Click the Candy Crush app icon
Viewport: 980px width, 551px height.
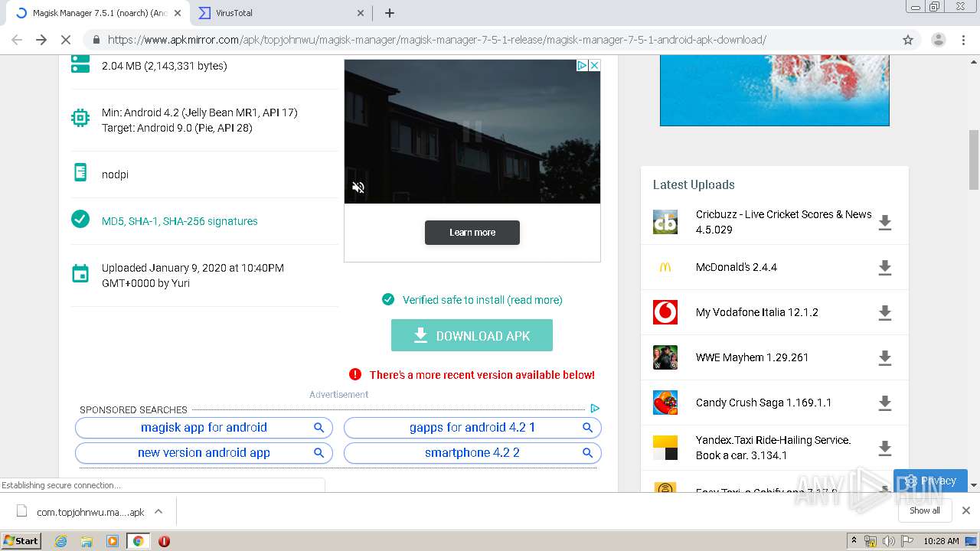(665, 403)
